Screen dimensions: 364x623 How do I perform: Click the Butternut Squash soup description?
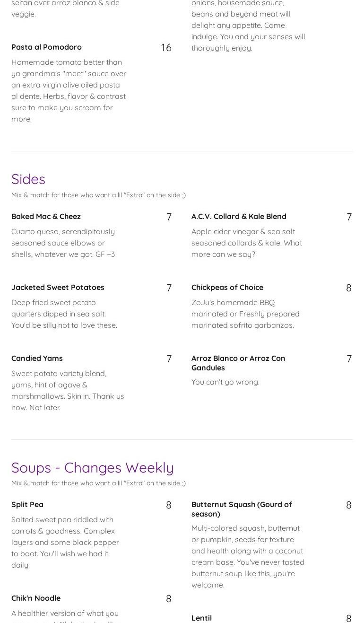point(248,556)
